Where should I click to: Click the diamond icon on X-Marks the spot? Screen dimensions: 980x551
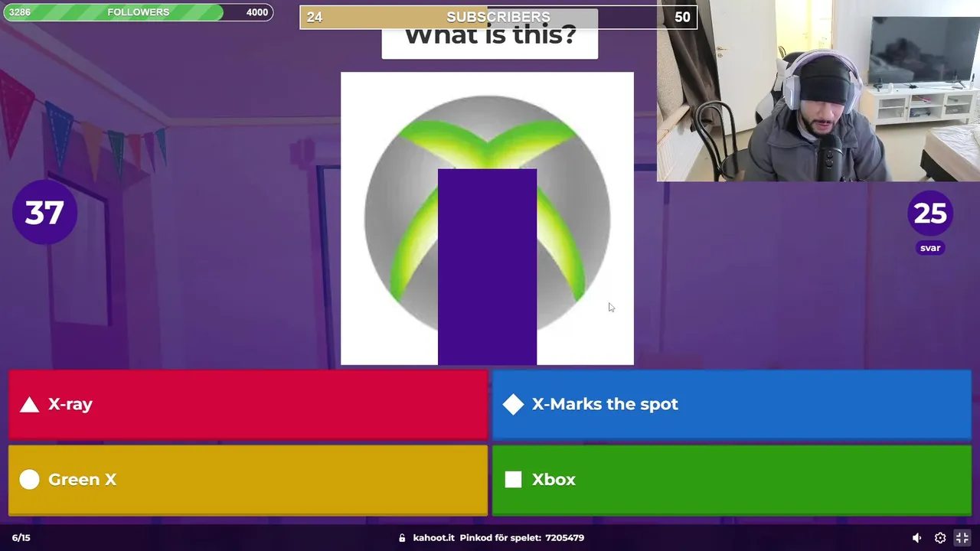click(x=514, y=404)
